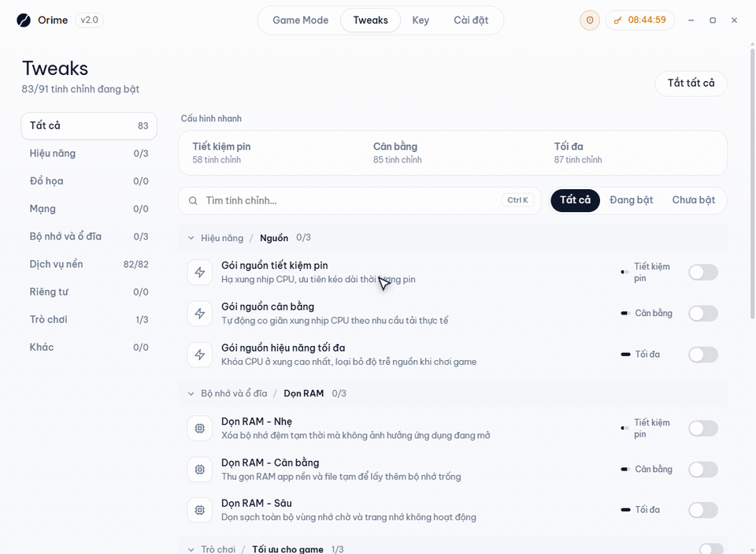Screen dimensions: 756x554
Task: Apply the Cân bằng quick preset
Action: coord(454,153)
